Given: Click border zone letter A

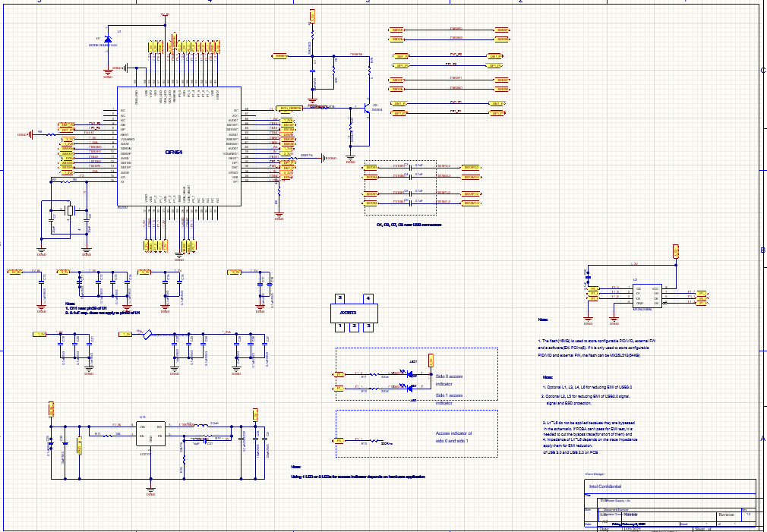Looking at the screenshot, I should [x=762, y=438].
